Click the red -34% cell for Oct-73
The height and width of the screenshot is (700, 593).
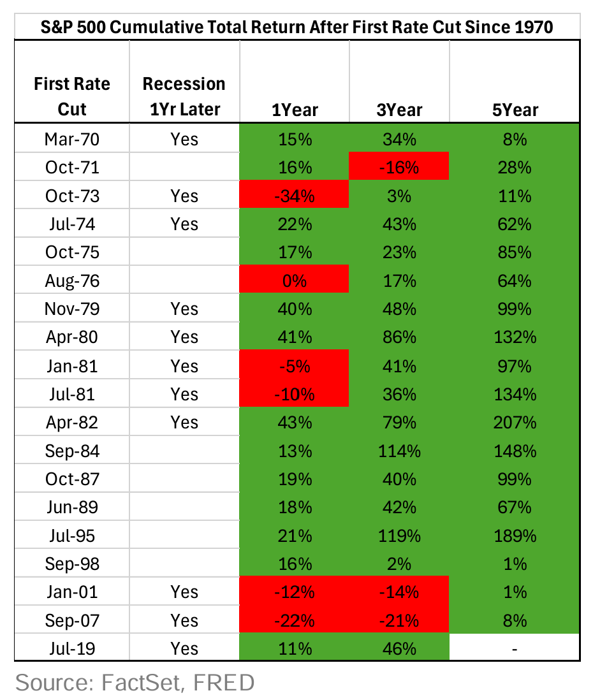(x=295, y=196)
